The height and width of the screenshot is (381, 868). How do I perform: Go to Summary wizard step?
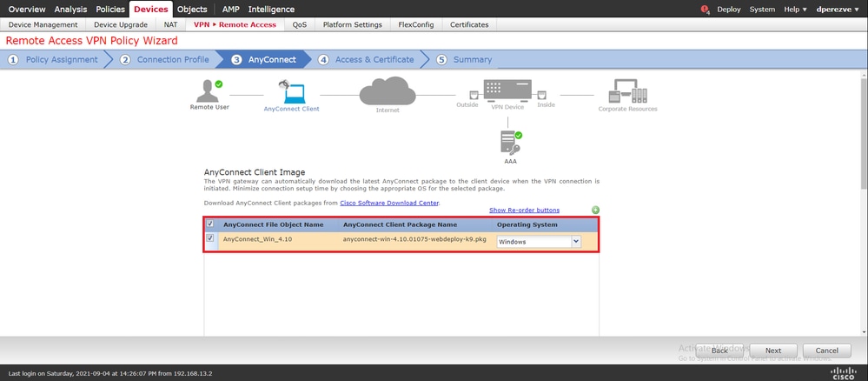click(x=464, y=59)
